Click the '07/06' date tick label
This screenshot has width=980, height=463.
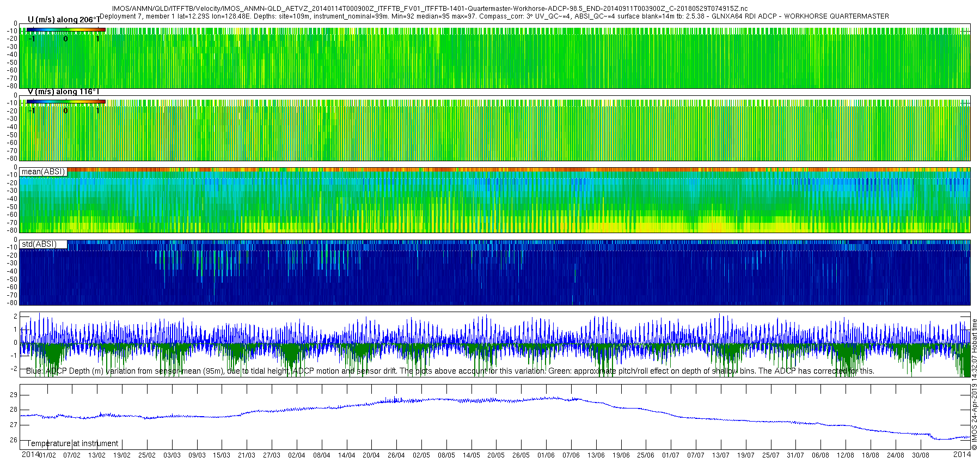pos(571,455)
